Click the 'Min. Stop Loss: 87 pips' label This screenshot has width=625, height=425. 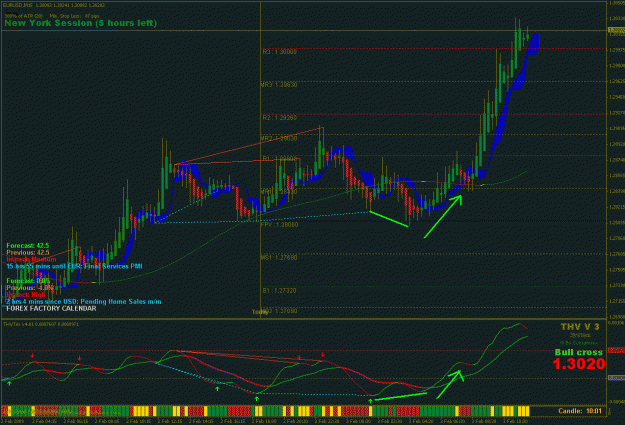tap(75, 16)
